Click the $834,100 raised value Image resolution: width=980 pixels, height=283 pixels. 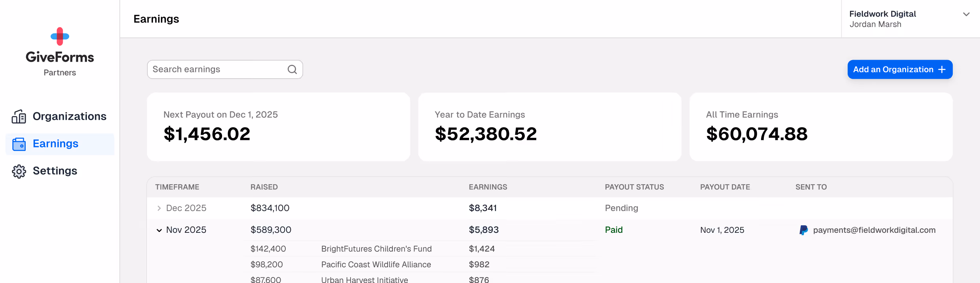[270, 208]
